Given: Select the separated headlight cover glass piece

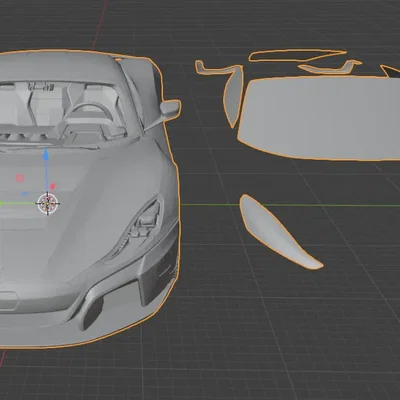Looking at the screenshot, I should [277, 232].
